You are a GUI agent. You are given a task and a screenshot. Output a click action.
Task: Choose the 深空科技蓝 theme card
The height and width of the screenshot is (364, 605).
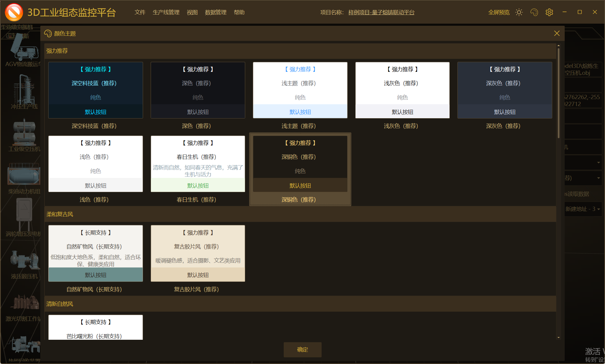pyautogui.click(x=95, y=90)
